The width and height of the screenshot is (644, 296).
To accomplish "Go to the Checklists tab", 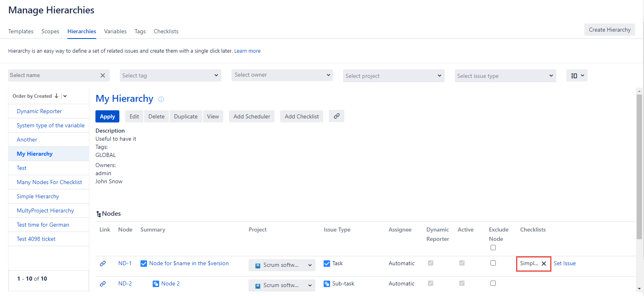I will coord(166,31).
